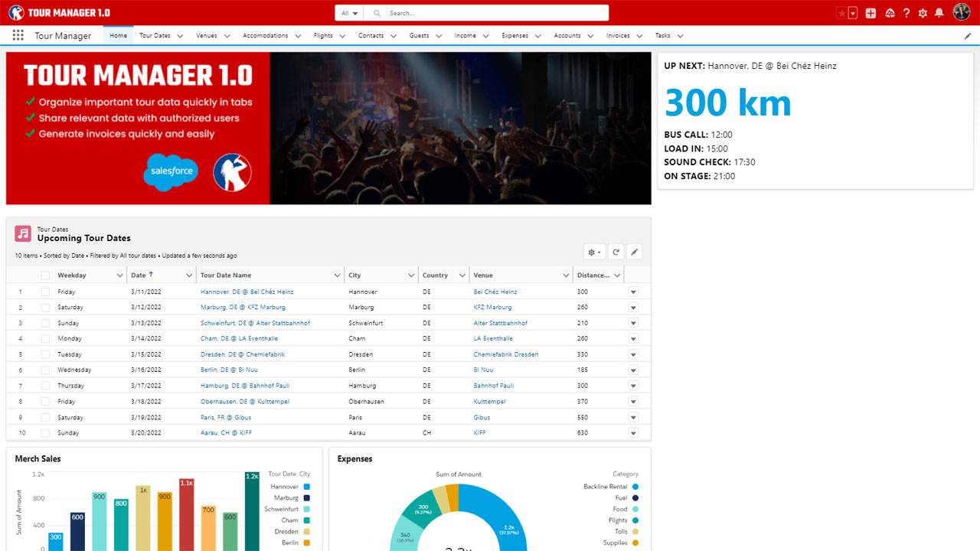
Task: Open the Bahnhof Pauli venue link
Action: click(x=494, y=386)
